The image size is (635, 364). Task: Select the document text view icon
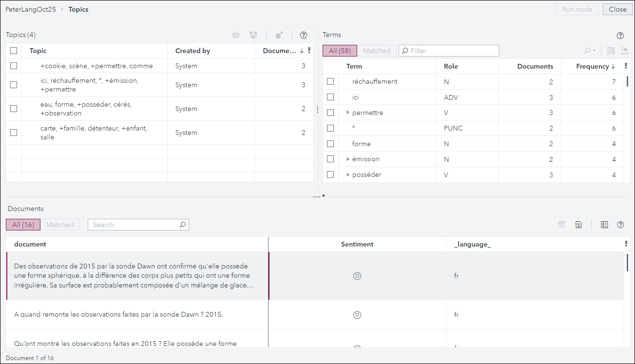(x=578, y=225)
